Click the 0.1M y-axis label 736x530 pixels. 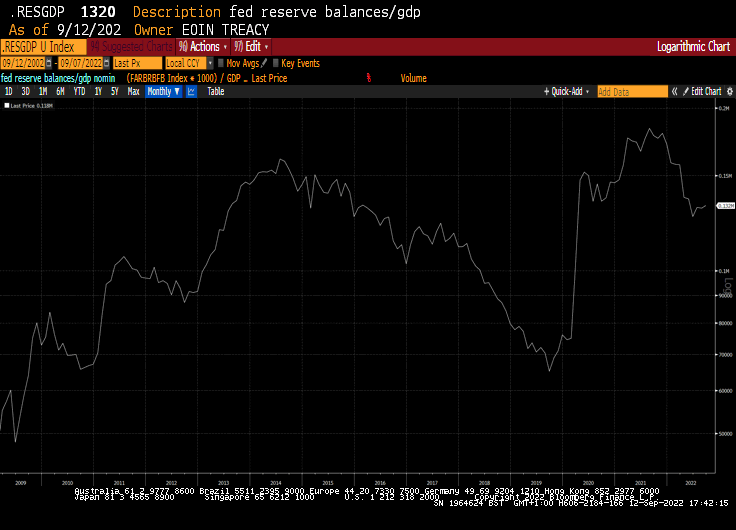(724, 271)
